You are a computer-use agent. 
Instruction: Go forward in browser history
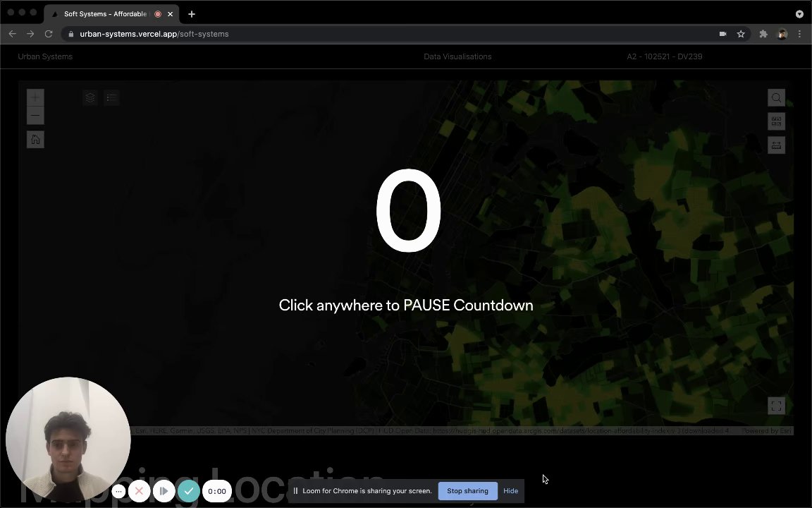click(30, 34)
